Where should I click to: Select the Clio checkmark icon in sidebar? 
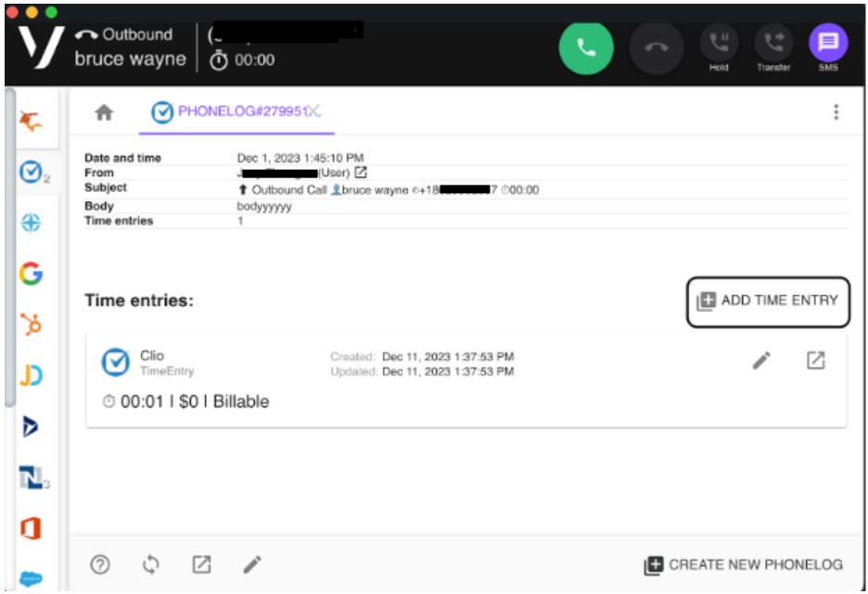pos(31,172)
